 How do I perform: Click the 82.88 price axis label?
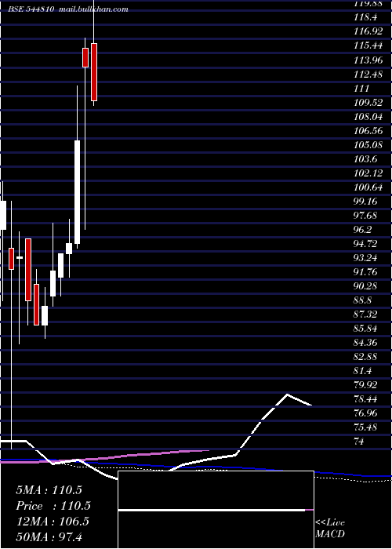point(365,357)
